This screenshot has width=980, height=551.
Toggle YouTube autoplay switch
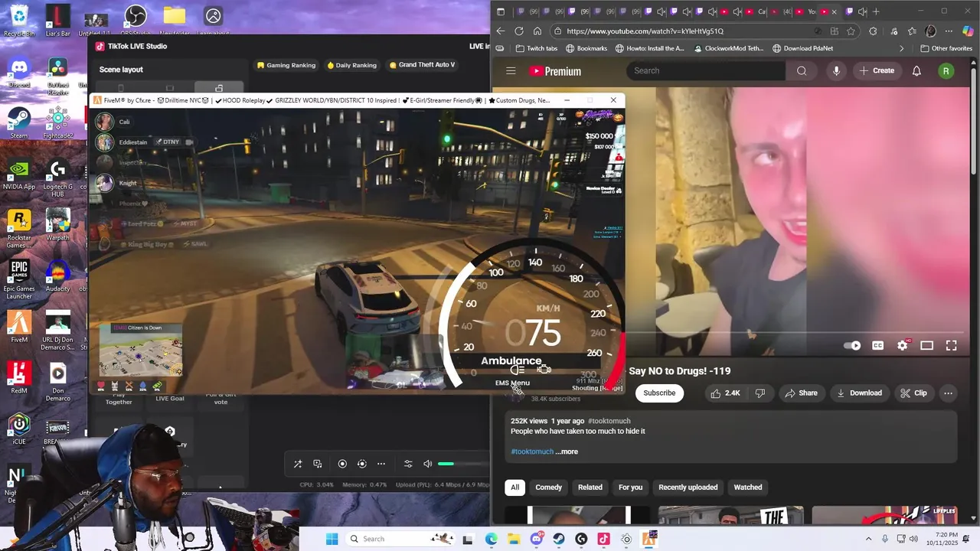pyautogui.click(x=851, y=345)
